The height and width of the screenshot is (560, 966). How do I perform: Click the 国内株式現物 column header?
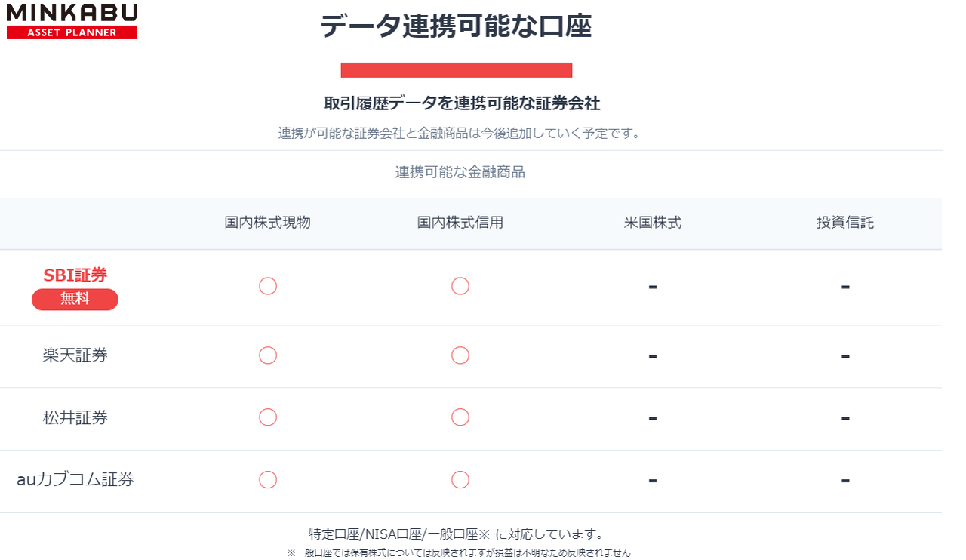point(268,223)
